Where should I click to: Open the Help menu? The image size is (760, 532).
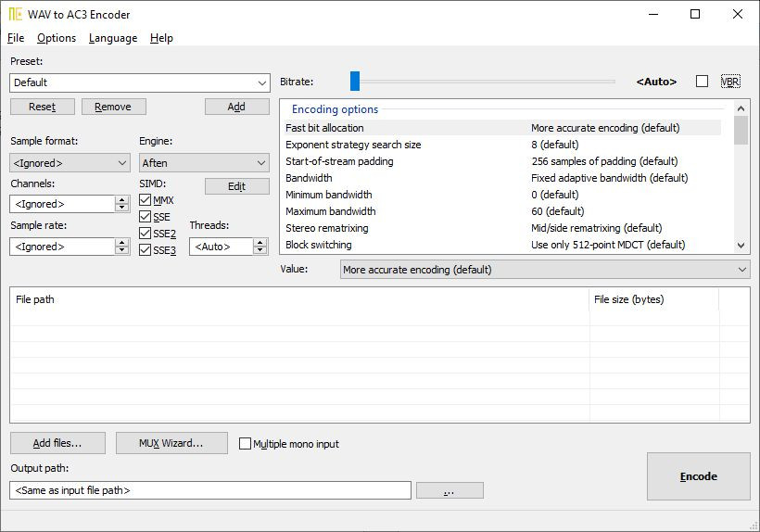coord(161,38)
